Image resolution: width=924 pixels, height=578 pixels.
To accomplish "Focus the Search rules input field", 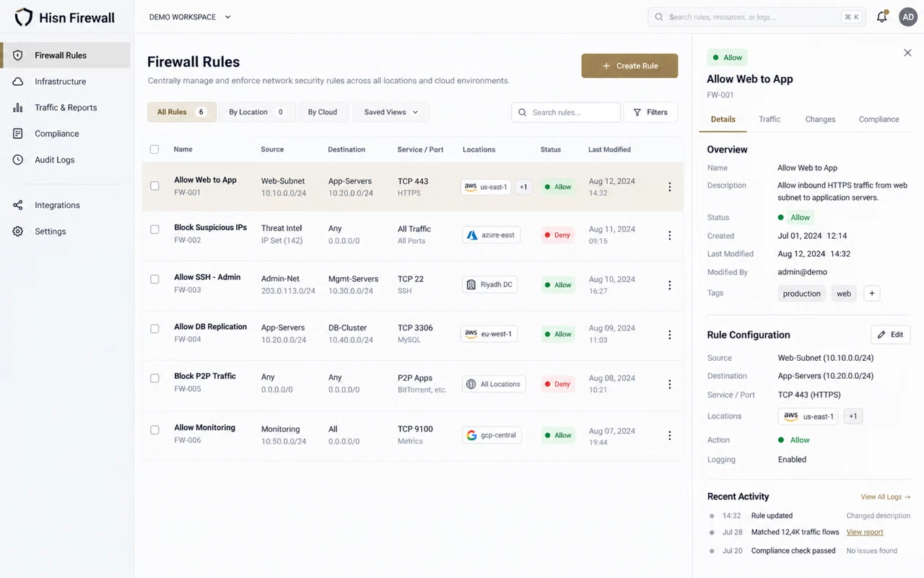I will click(566, 112).
